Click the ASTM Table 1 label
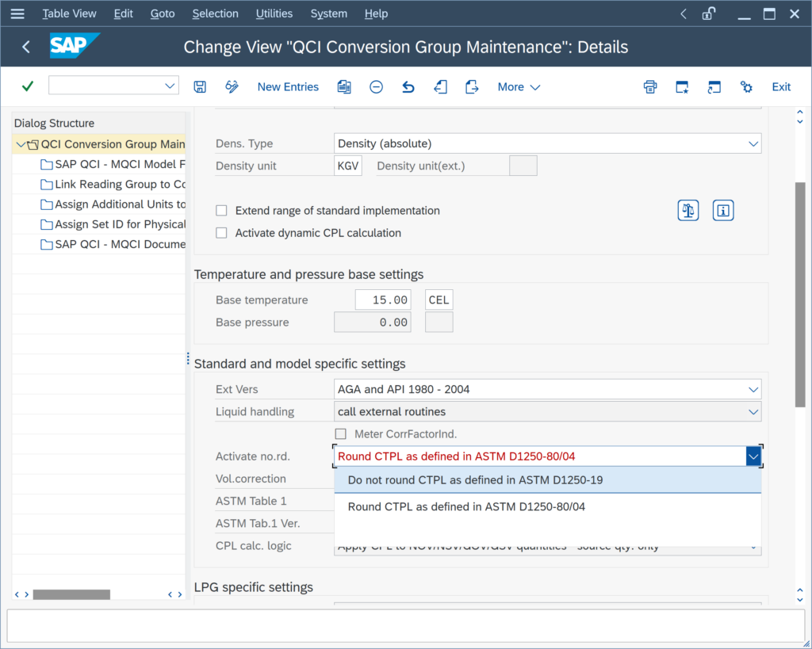Viewport: 812px width, 649px height. point(251,501)
